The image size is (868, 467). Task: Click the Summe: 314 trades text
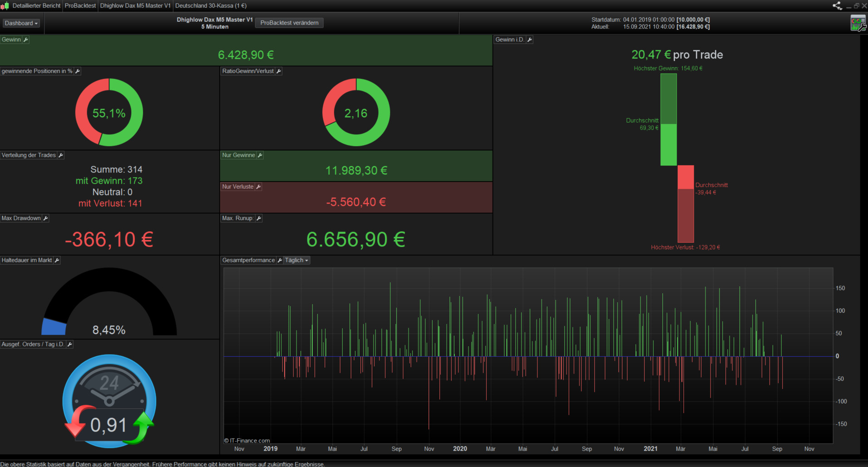point(117,170)
